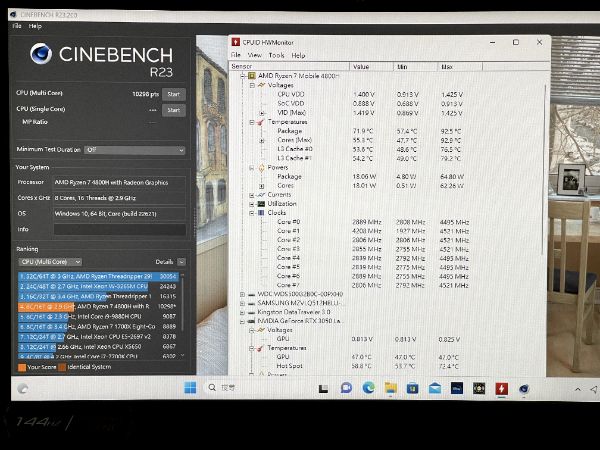Screen dimensions: 600x450
Task: Select Threadripper 32C/64T ranking entry
Action: pyautogui.click(x=98, y=276)
